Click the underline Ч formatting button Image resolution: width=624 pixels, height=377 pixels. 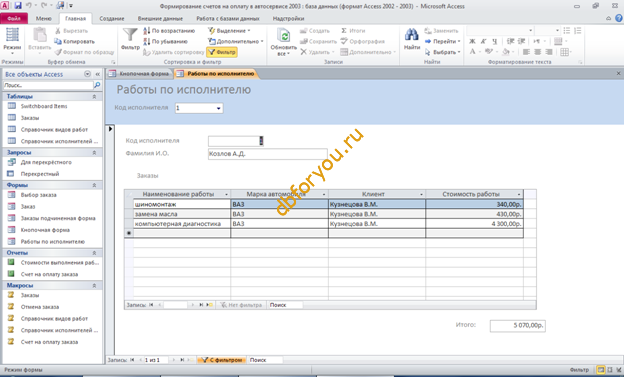pos(494,41)
